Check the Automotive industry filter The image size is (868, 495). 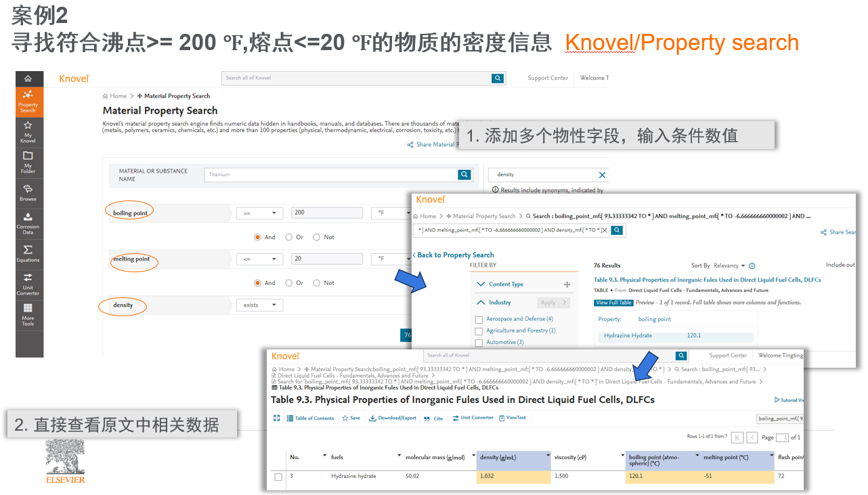point(479,343)
